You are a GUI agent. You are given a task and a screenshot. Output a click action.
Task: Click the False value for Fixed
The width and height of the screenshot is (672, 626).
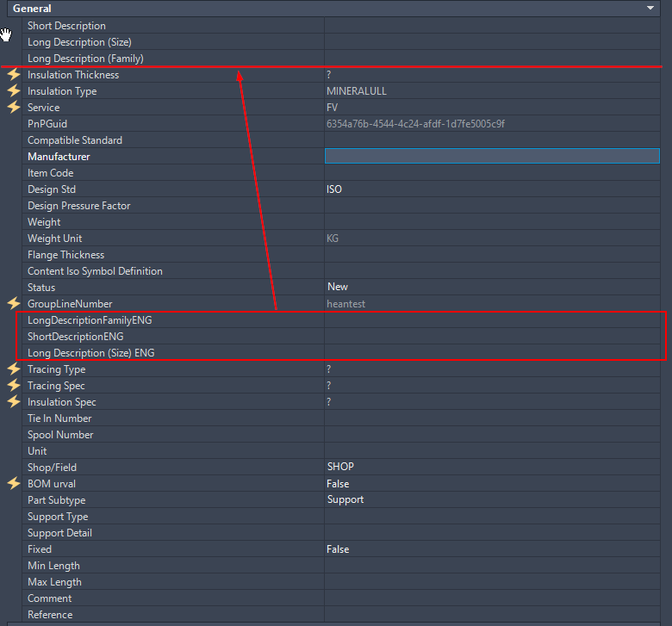(338, 549)
